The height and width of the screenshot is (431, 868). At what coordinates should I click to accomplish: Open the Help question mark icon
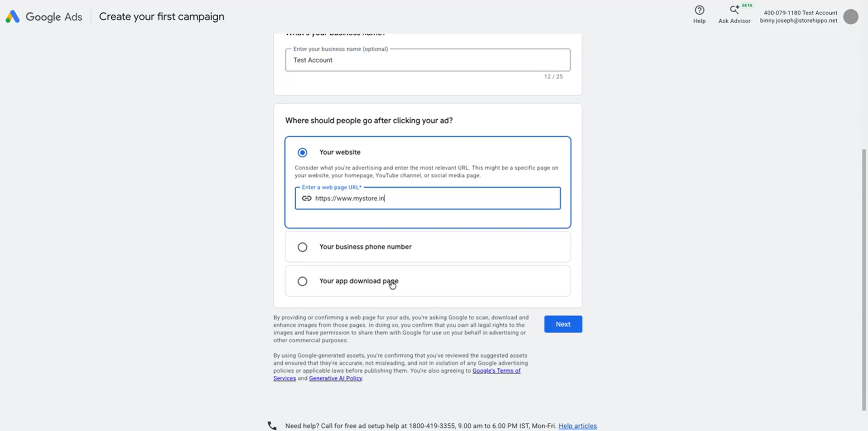click(699, 10)
